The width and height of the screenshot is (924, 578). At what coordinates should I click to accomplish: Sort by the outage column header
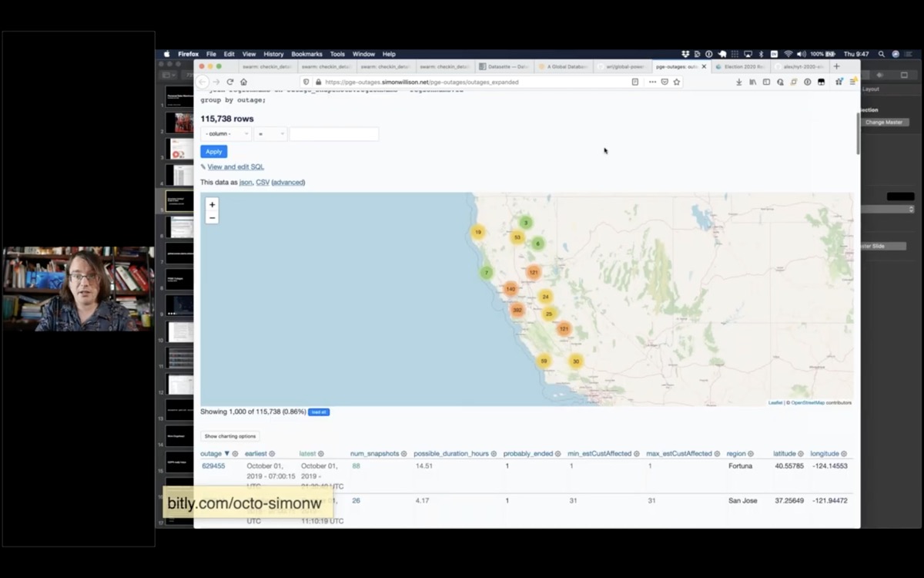pyautogui.click(x=211, y=454)
